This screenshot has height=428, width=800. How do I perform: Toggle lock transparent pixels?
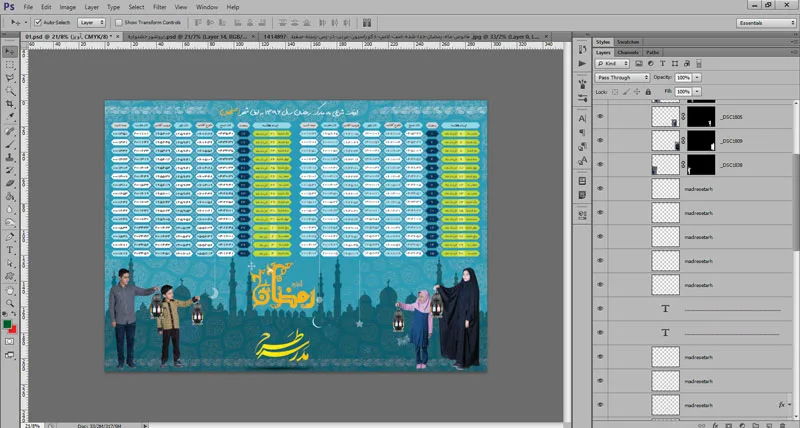pos(615,92)
